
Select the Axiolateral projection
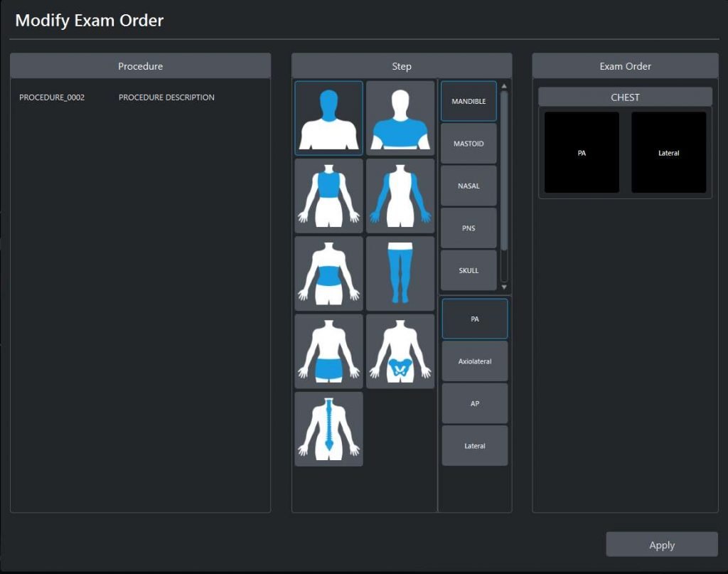pos(475,361)
